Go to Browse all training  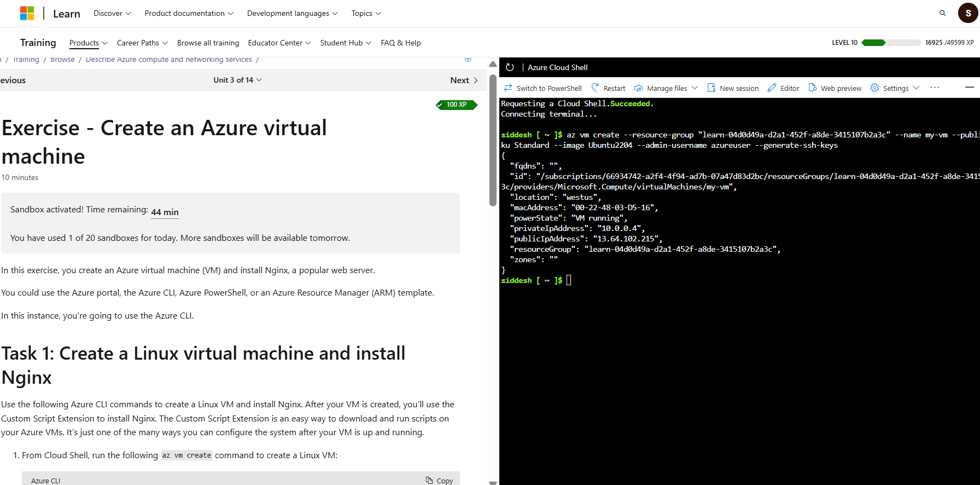click(x=208, y=43)
